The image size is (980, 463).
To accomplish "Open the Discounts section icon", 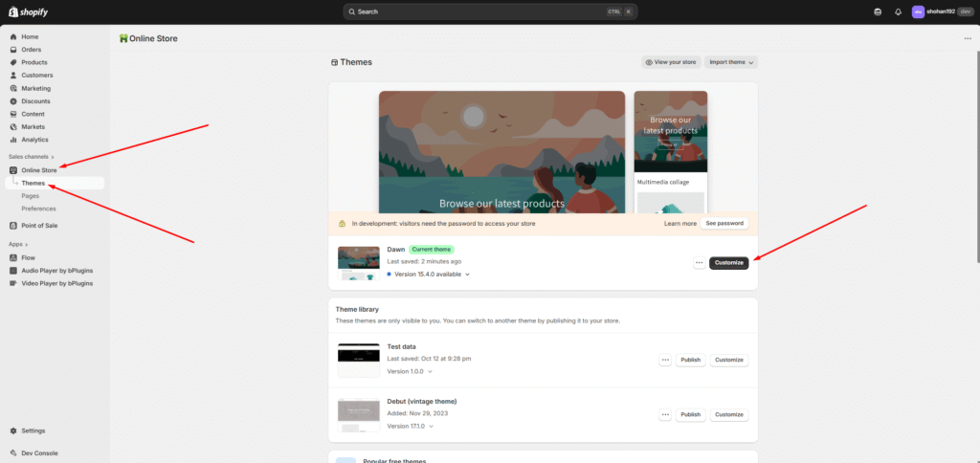I will [13, 101].
